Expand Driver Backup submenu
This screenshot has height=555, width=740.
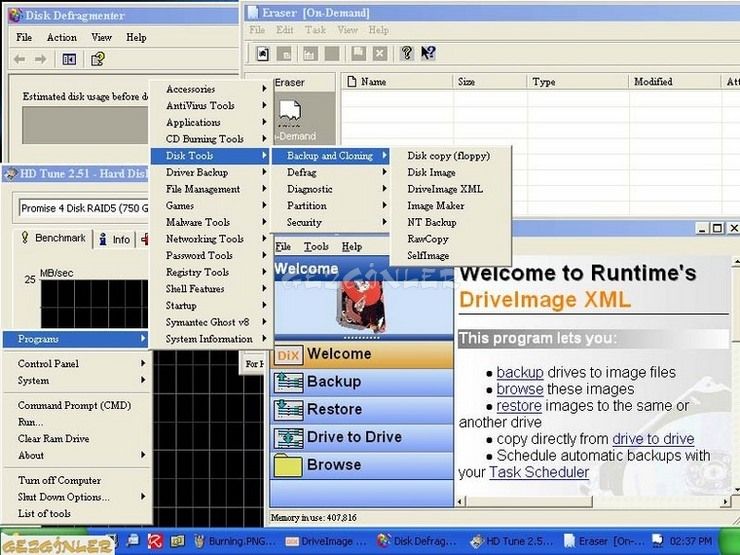point(211,173)
